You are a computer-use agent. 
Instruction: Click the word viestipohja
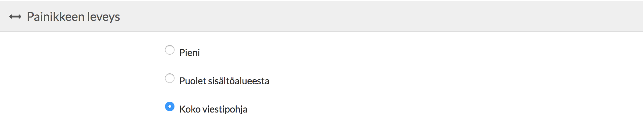pyautogui.click(x=225, y=109)
